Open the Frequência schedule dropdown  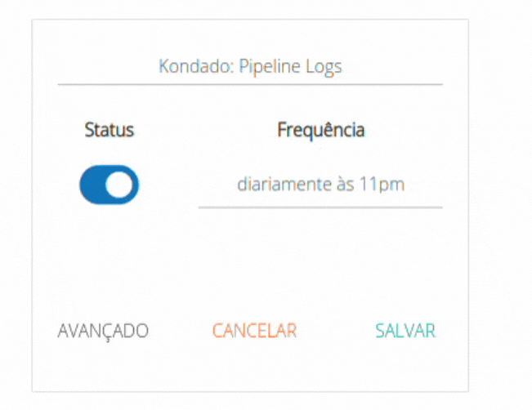(x=320, y=185)
